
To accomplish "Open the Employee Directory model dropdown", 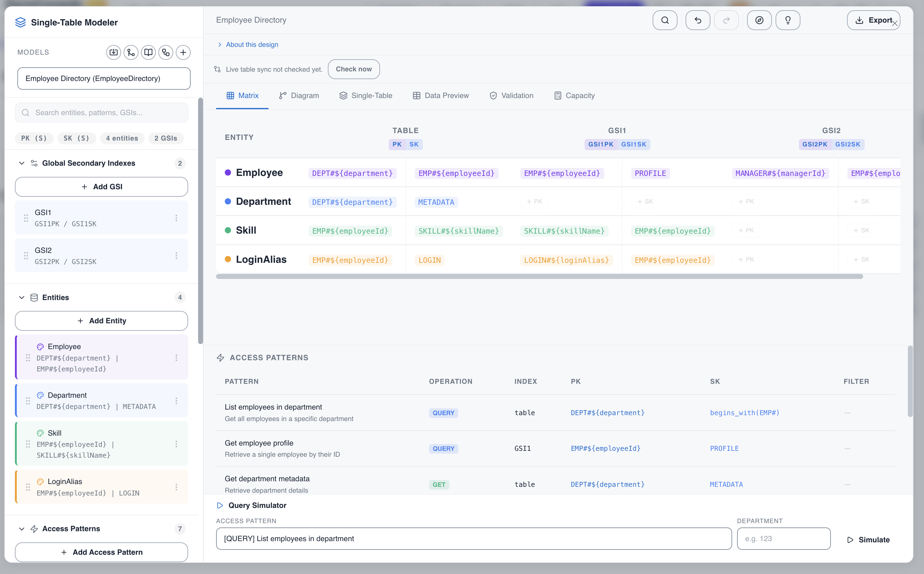I will [104, 78].
